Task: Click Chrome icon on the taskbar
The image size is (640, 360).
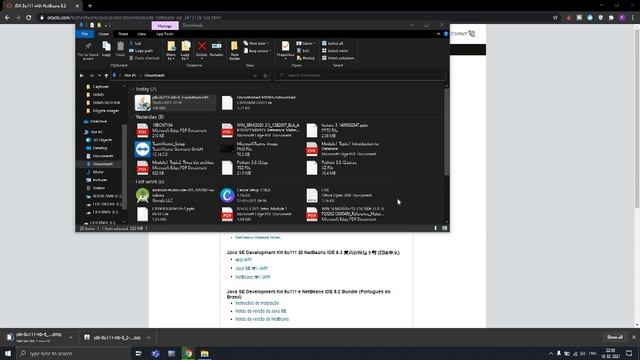Action: [188, 353]
